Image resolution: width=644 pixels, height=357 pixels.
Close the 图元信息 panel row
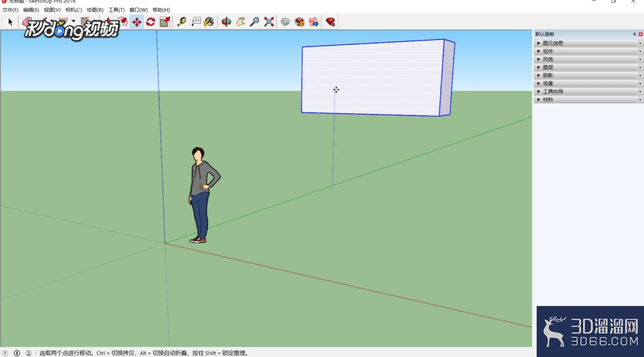[x=640, y=43]
